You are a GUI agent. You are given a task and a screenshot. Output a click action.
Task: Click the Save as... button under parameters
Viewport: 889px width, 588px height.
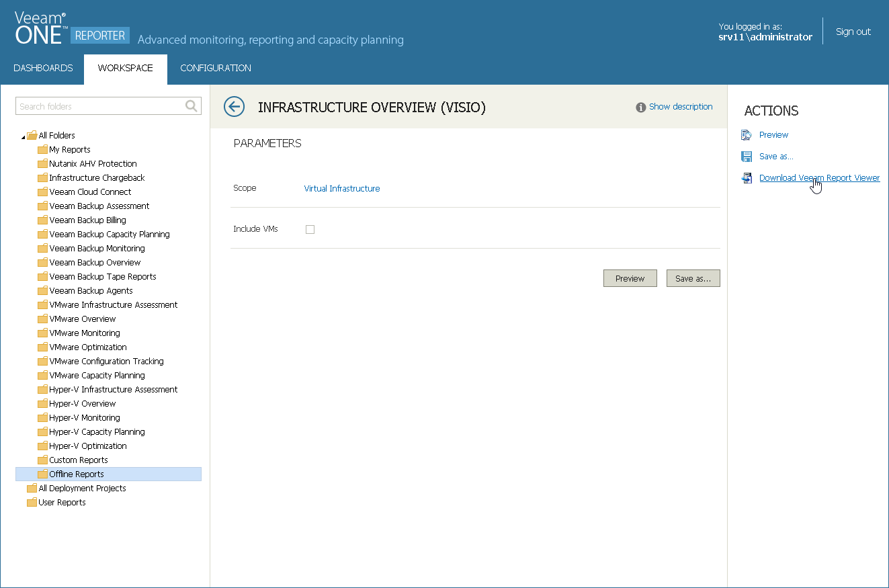693,278
